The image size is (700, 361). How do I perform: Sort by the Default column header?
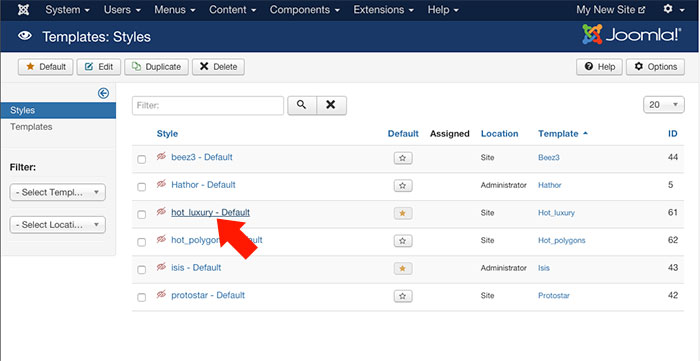point(403,133)
